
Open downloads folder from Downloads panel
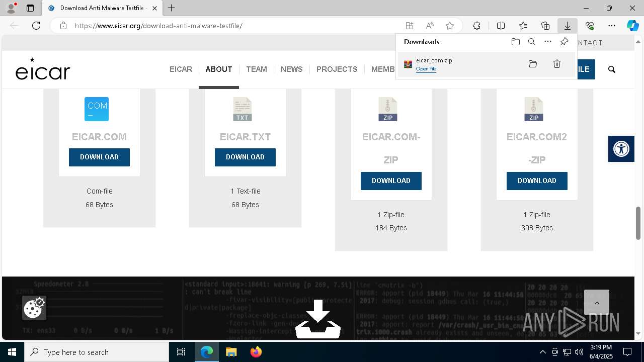click(x=515, y=42)
